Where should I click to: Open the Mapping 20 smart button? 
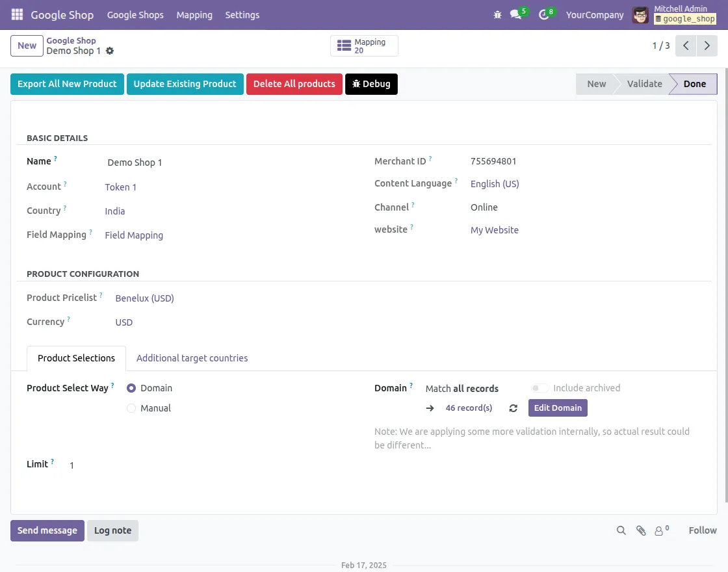[363, 45]
